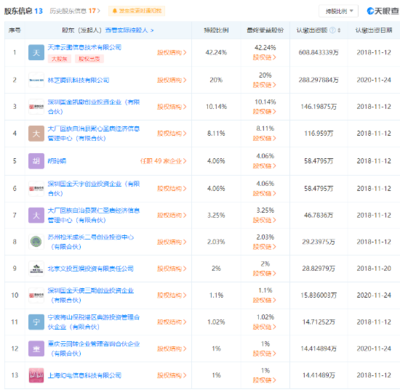Viewport: 400px width, 392px height.
Task: Expand 股权结构 for row 9
Action: coord(172,268)
